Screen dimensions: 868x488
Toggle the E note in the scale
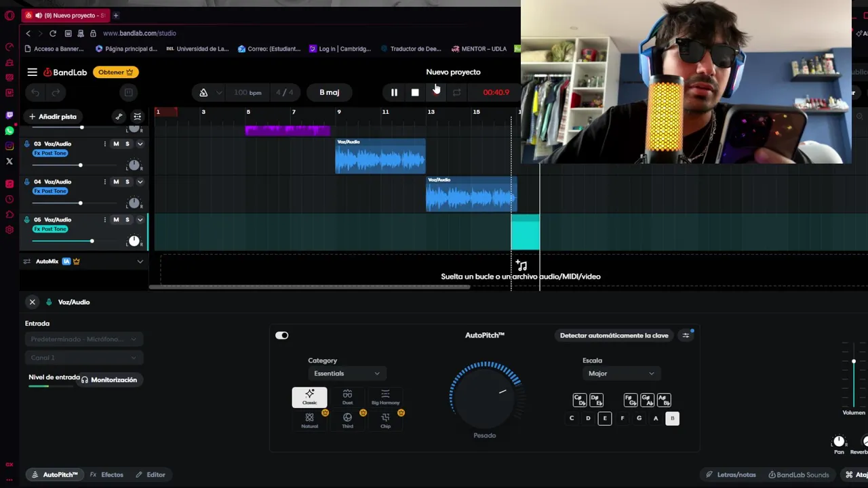pos(605,418)
